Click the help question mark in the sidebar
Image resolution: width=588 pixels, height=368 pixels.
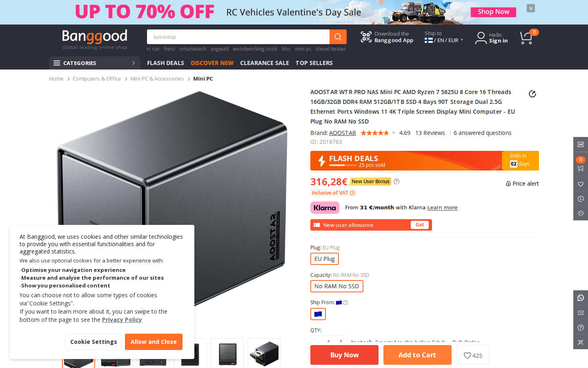coord(580,328)
